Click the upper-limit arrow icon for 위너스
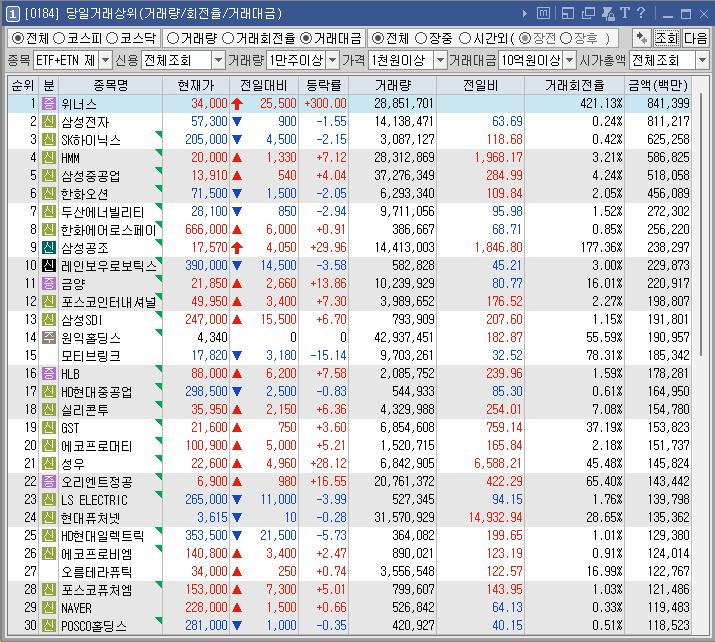715x642 pixels. pyautogui.click(x=237, y=104)
